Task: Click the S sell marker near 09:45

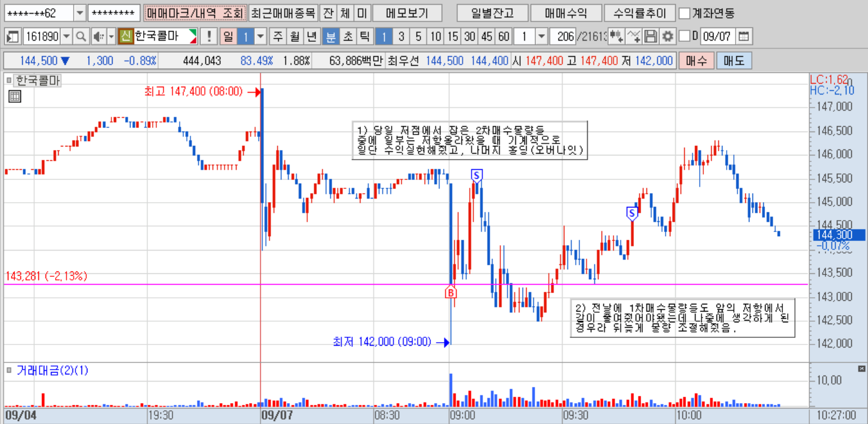Action: tap(632, 213)
